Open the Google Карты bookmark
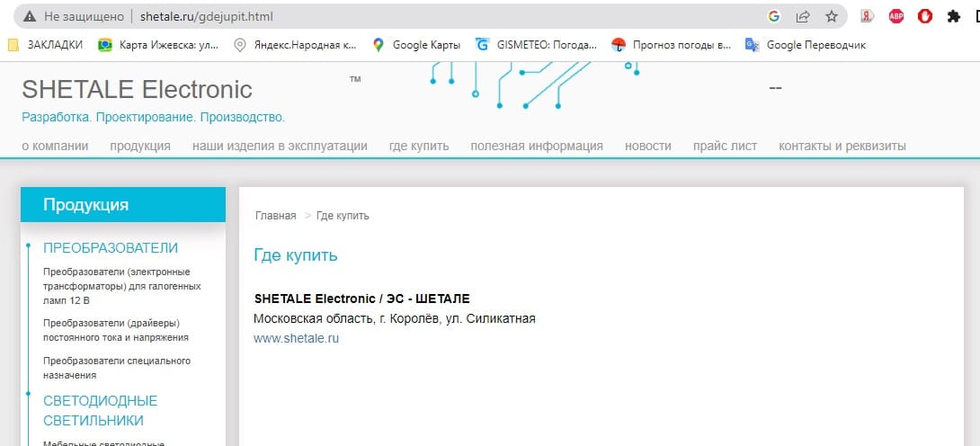Screen dimensions: 980x446 pos(416,45)
